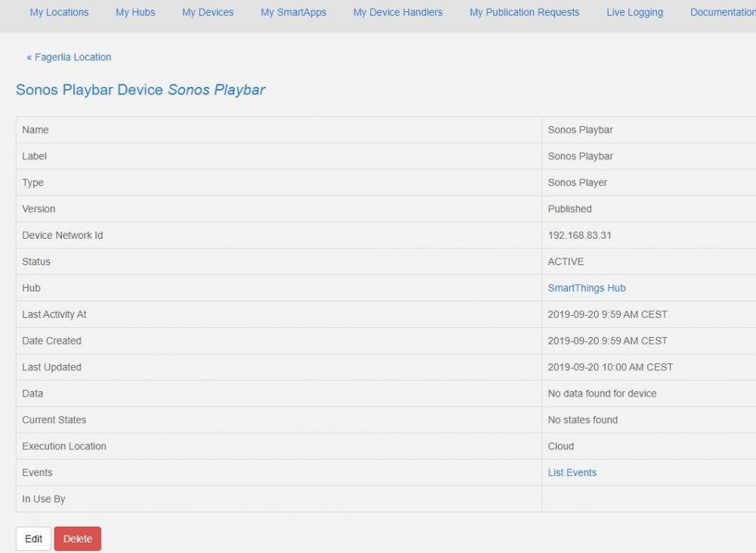Open the SmartThings Hub link
Viewport: 756px width, 553px height.
tap(587, 288)
